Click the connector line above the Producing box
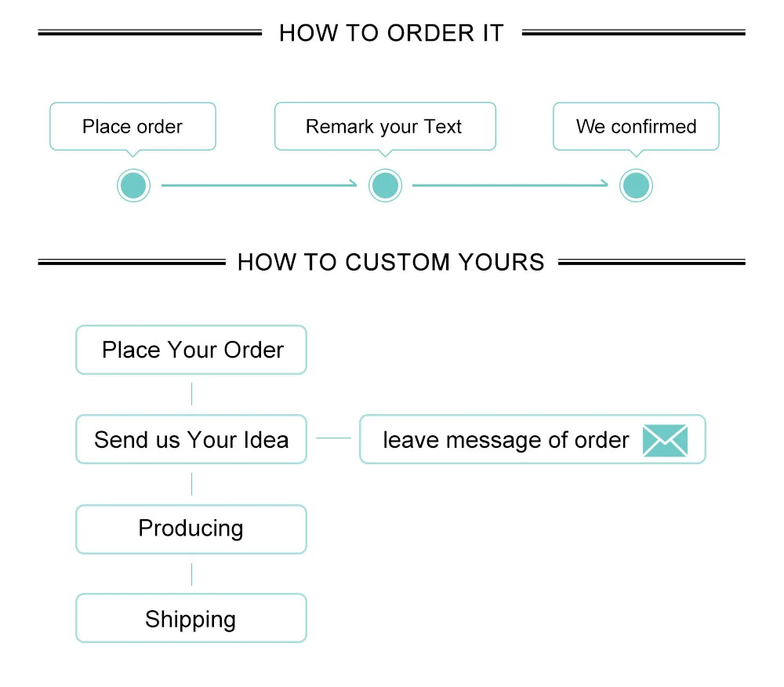The image size is (784, 687). click(x=191, y=484)
